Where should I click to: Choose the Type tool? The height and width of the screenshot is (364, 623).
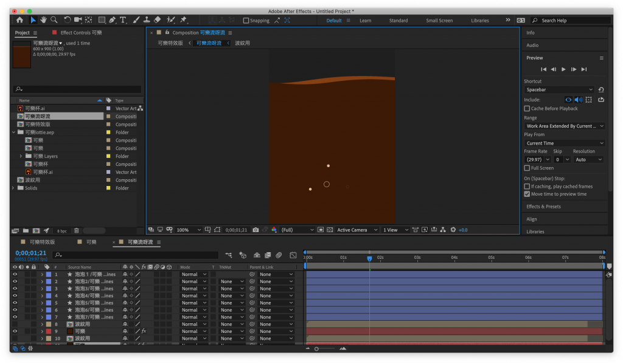point(123,20)
